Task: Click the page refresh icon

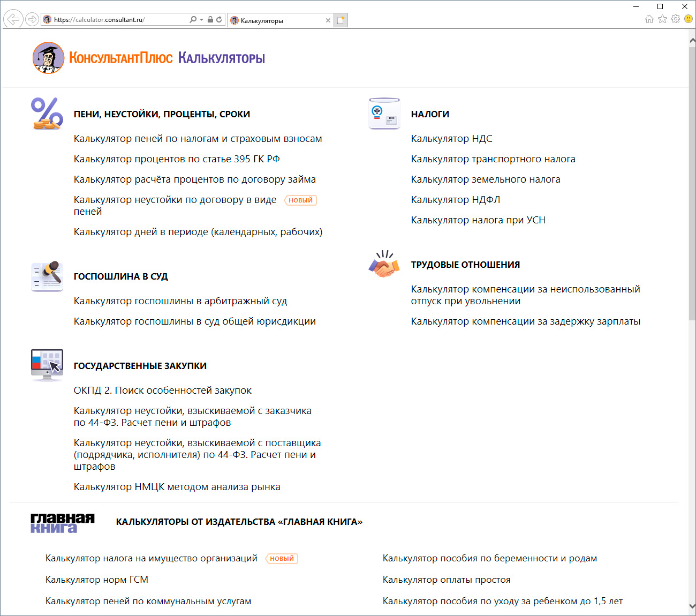Action: [219, 20]
